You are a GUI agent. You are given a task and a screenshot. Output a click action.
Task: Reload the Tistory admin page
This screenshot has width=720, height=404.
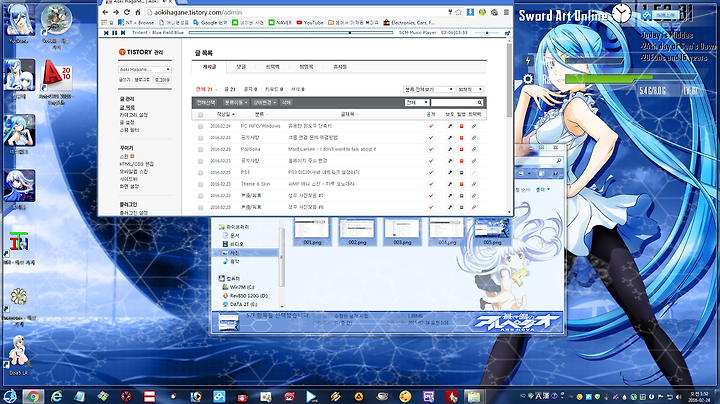pos(127,12)
